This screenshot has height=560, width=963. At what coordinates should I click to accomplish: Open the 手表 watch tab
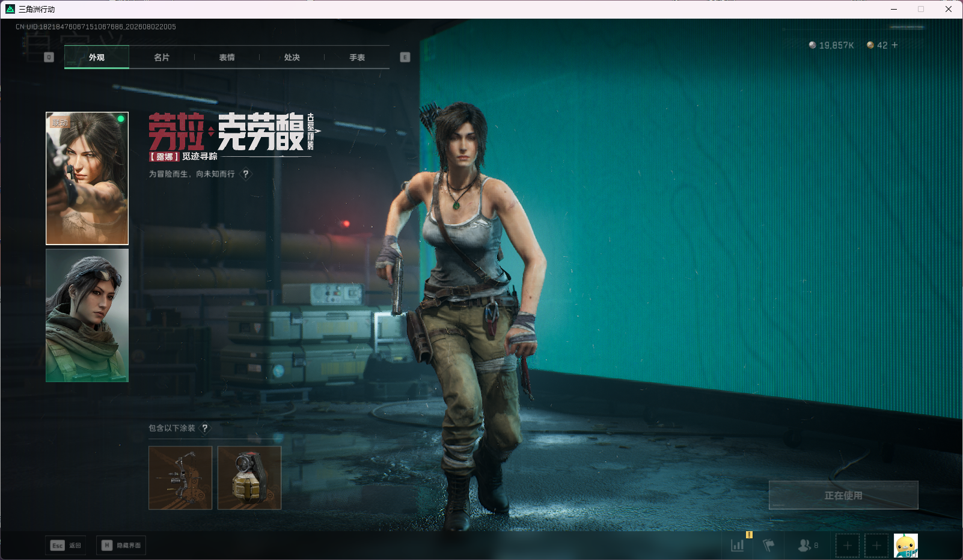(x=357, y=57)
